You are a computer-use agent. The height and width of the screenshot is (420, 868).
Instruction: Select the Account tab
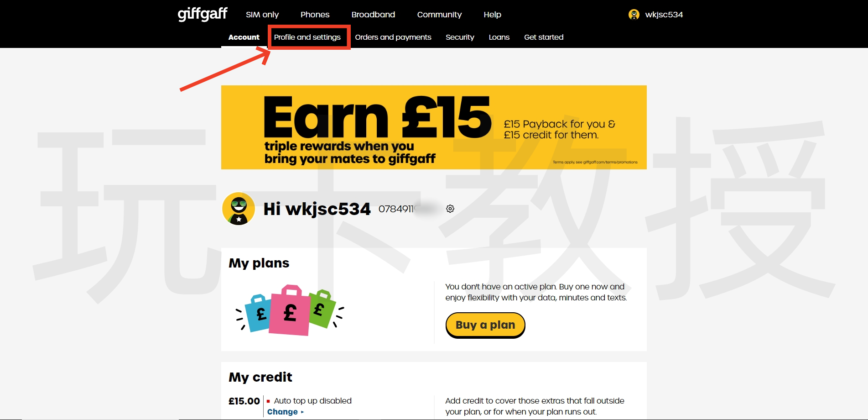tap(244, 37)
